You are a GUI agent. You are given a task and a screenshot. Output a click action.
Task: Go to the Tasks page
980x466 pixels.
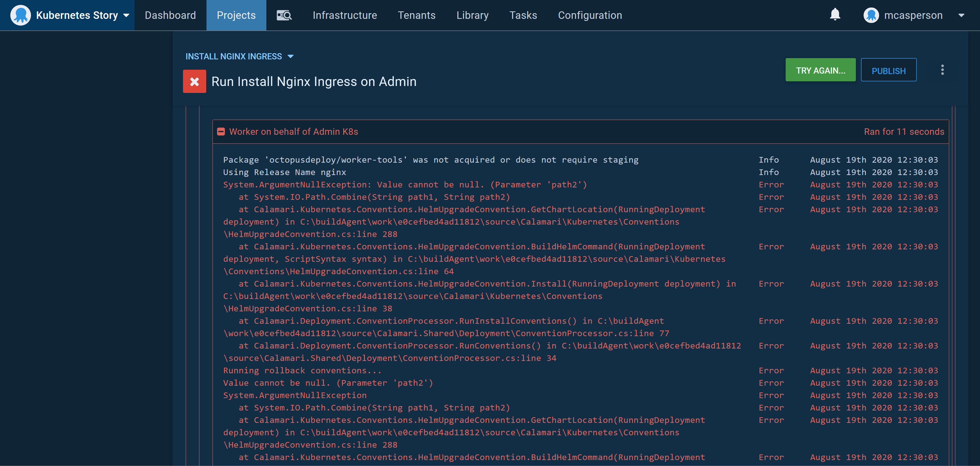(x=523, y=15)
